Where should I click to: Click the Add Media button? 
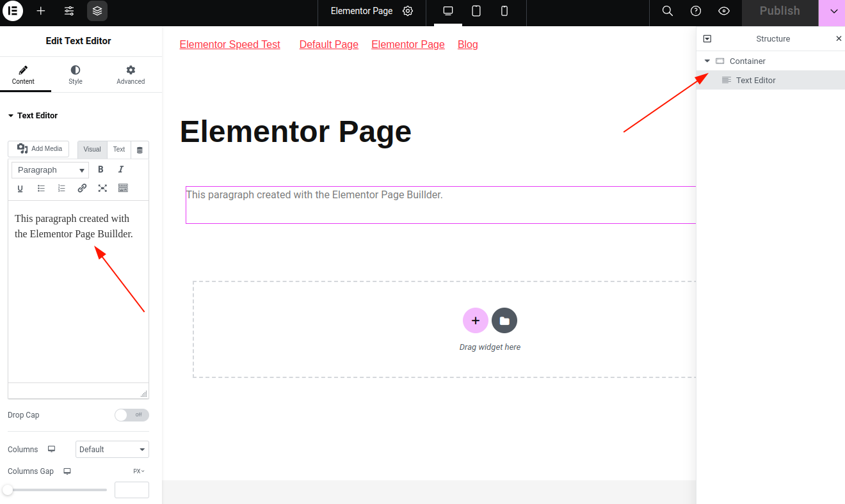(38, 149)
